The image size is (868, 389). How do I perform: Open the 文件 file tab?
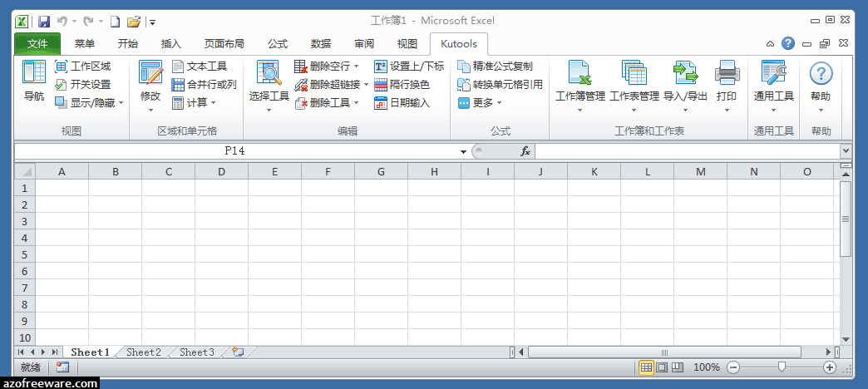point(37,44)
